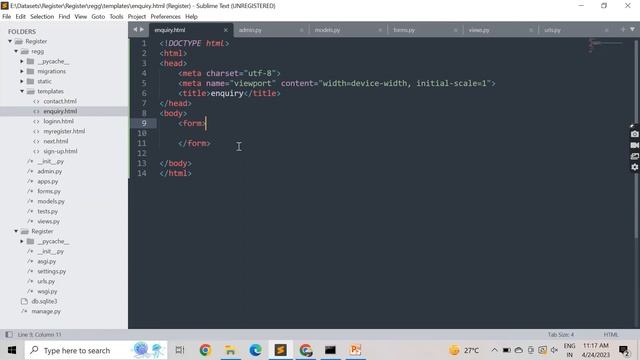This screenshot has height=360, width=640.
Task: Open the recorder settings gear icon
Action: tap(634, 167)
